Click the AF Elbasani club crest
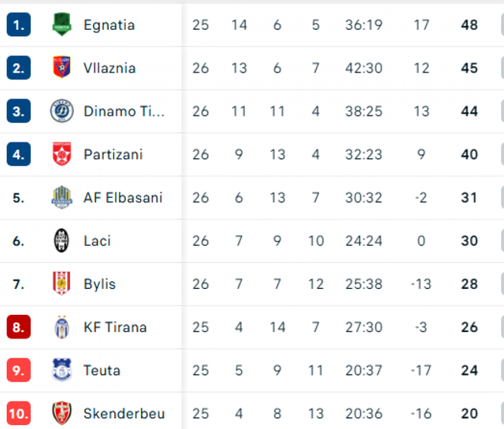Viewport: 504px width, 429px height. click(x=61, y=198)
